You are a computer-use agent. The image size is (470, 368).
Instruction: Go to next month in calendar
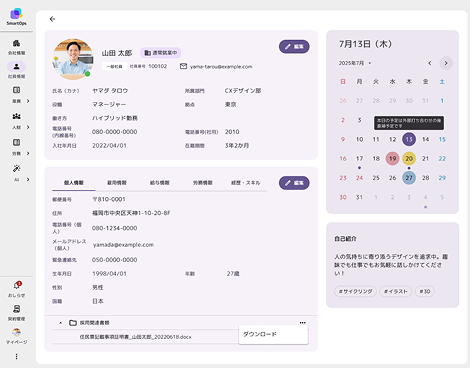[446, 63]
